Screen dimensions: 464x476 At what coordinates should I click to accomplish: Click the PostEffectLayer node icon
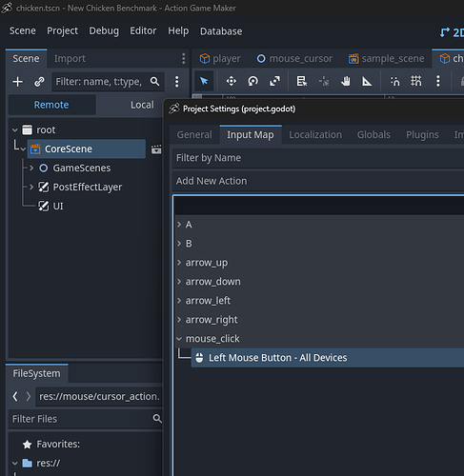(44, 187)
